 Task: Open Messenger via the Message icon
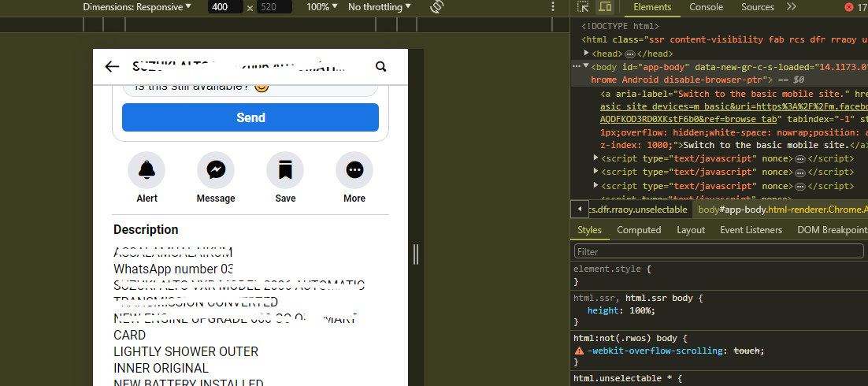pyautogui.click(x=216, y=170)
